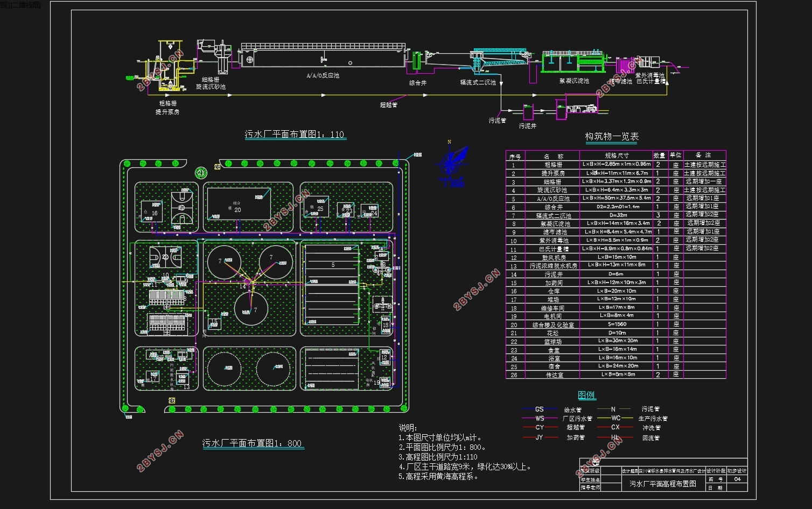Click '絮凝沉淀池' label in elevation diagram
812x509 pixels.
point(573,81)
